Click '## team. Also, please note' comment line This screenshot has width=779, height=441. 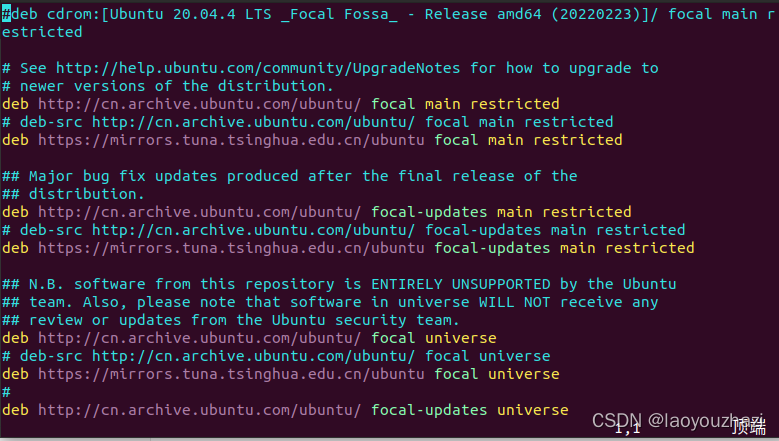[x=330, y=302]
